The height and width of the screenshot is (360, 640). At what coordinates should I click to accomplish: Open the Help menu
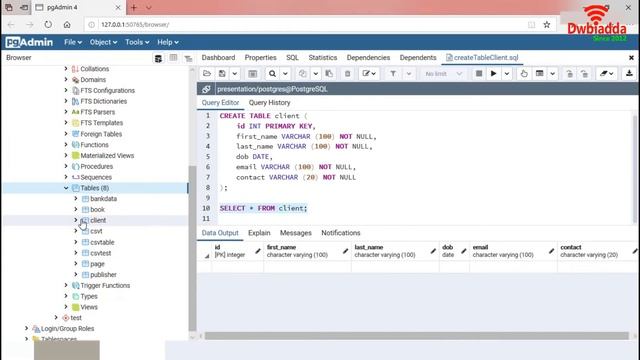click(x=168, y=42)
